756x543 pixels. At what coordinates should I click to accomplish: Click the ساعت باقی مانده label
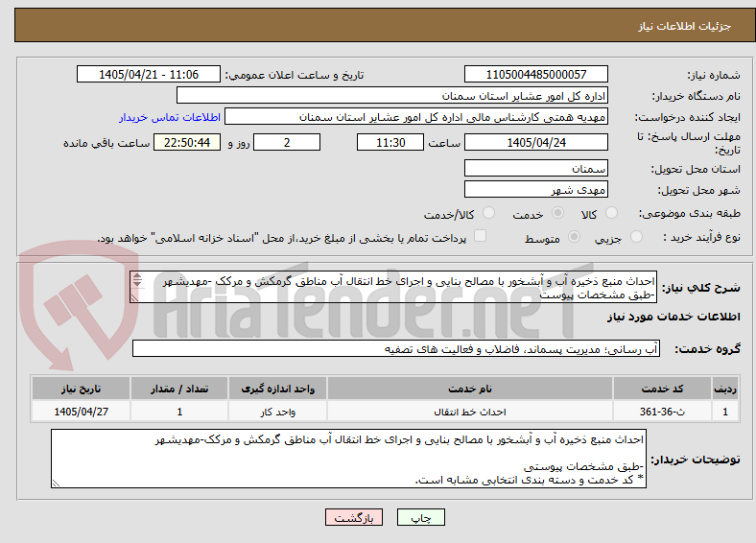[106, 143]
